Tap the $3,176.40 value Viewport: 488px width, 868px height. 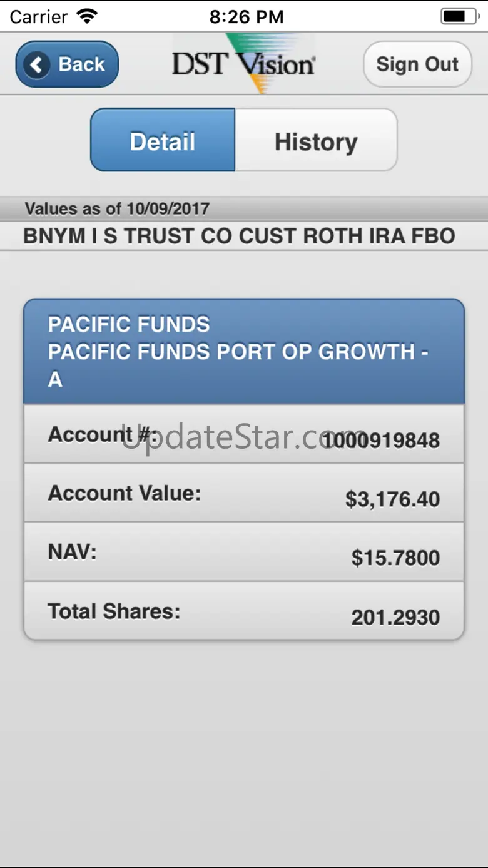[x=393, y=499]
